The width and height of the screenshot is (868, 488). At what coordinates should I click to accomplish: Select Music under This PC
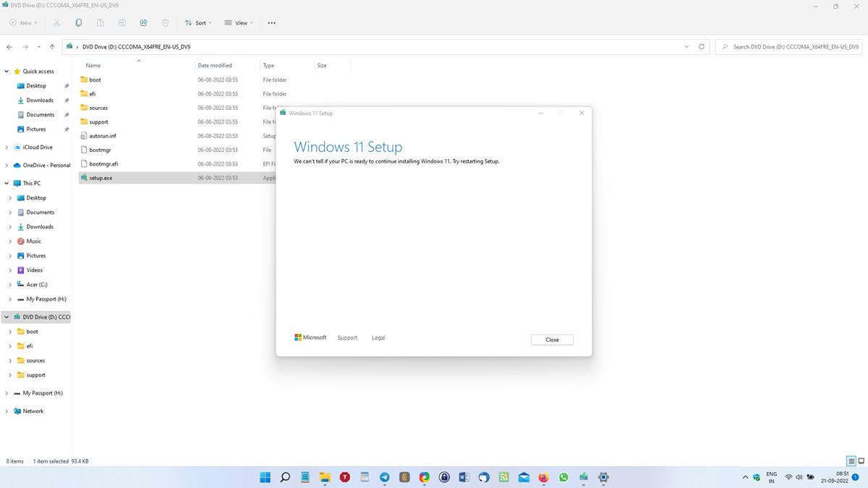pyautogui.click(x=34, y=241)
